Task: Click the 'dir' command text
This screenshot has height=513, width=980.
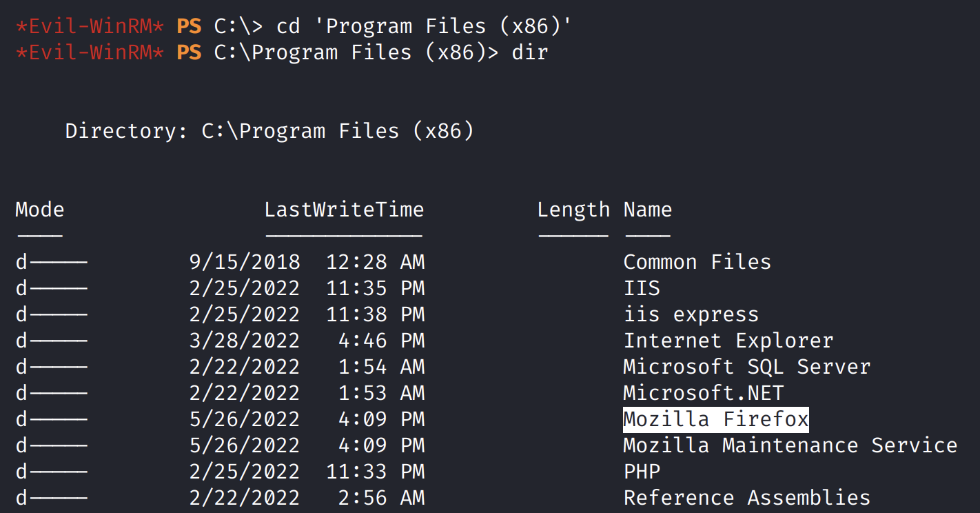Action: point(530,52)
